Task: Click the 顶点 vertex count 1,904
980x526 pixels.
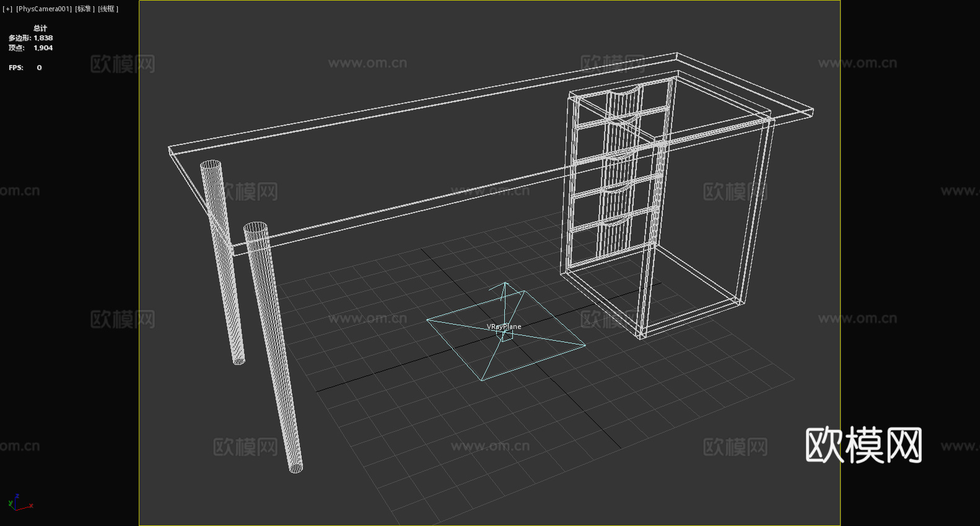Action: tap(31, 48)
